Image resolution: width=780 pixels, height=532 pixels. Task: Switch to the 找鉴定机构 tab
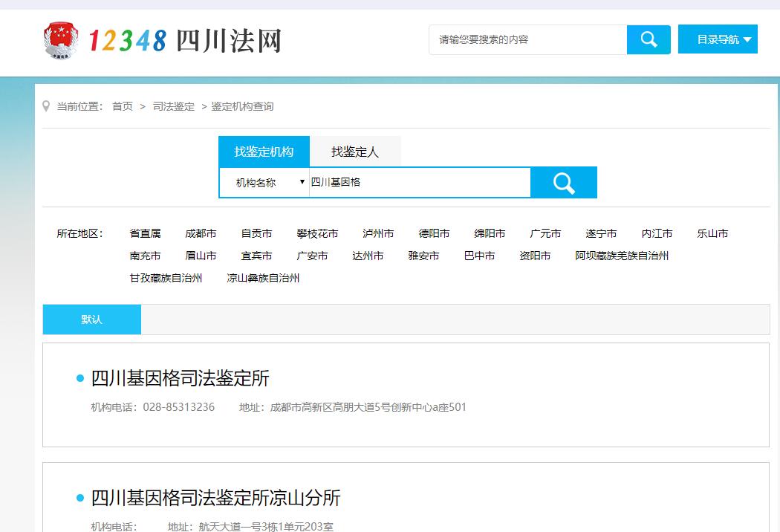(x=264, y=152)
